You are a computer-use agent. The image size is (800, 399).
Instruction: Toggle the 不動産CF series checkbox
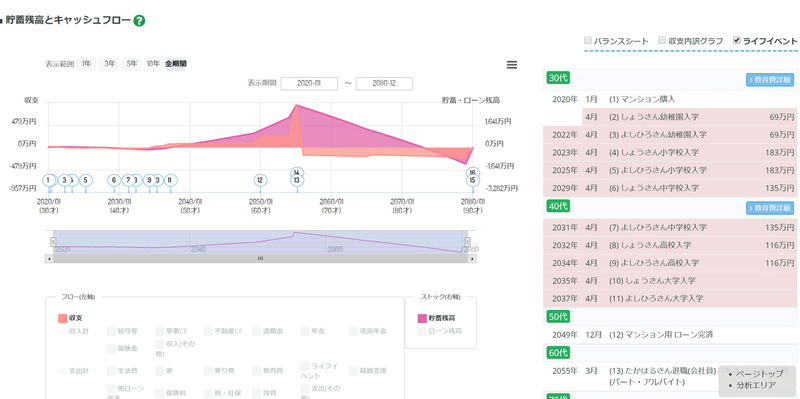(x=208, y=332)
